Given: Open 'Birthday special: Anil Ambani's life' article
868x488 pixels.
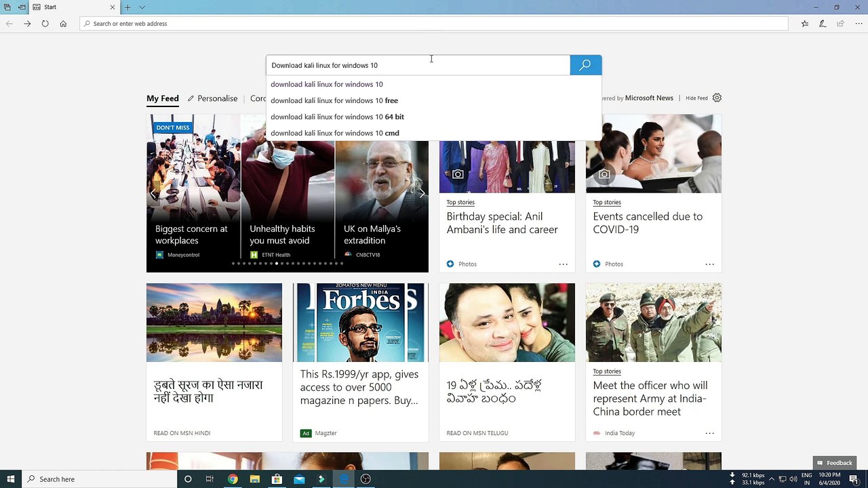Looking at the screenshot, I should coord(502,223).
